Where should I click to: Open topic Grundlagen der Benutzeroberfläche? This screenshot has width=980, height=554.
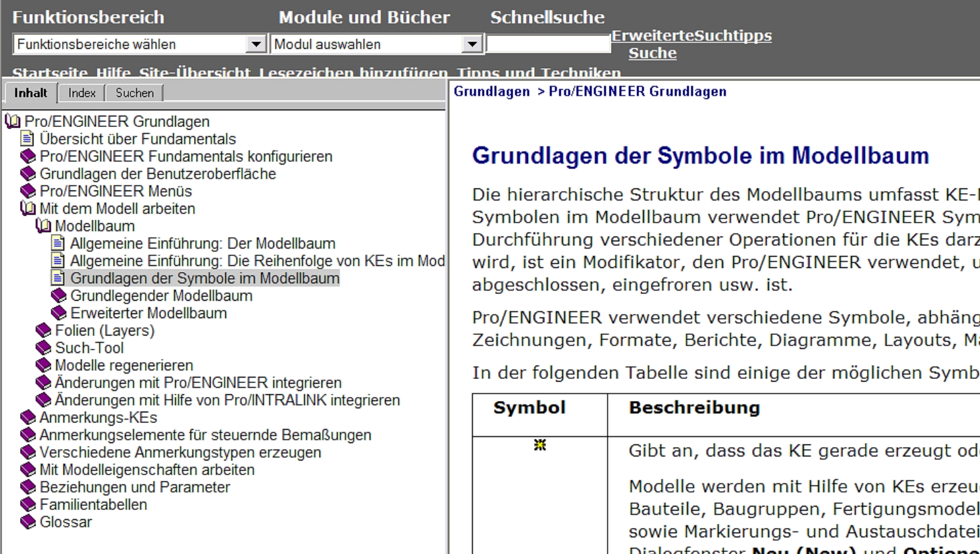(158, 174)
